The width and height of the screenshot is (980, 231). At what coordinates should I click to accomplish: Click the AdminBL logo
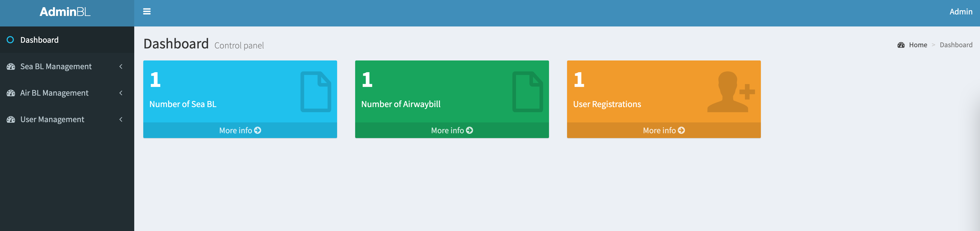[x=65, y=12]
